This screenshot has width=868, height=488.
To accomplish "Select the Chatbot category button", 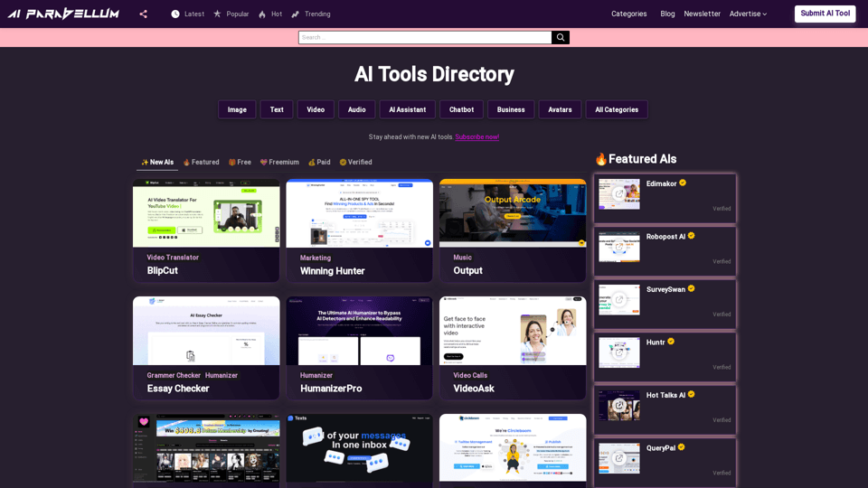I will tap(461, 109).
